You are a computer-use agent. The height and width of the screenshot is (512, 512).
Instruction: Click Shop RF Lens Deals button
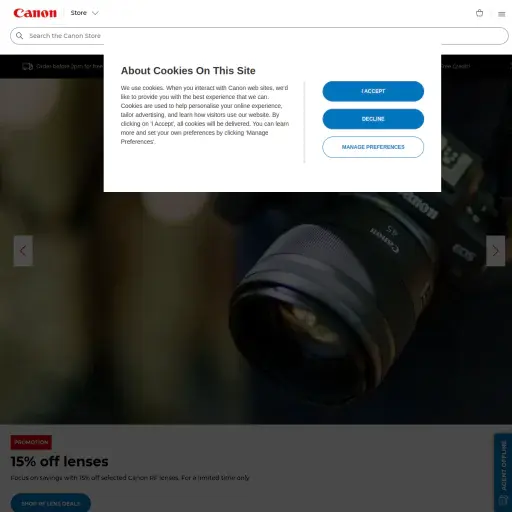click(x=51, y=503)
